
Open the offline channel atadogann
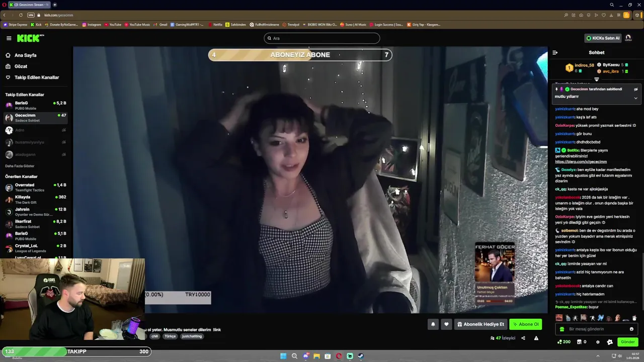point(35,154)
